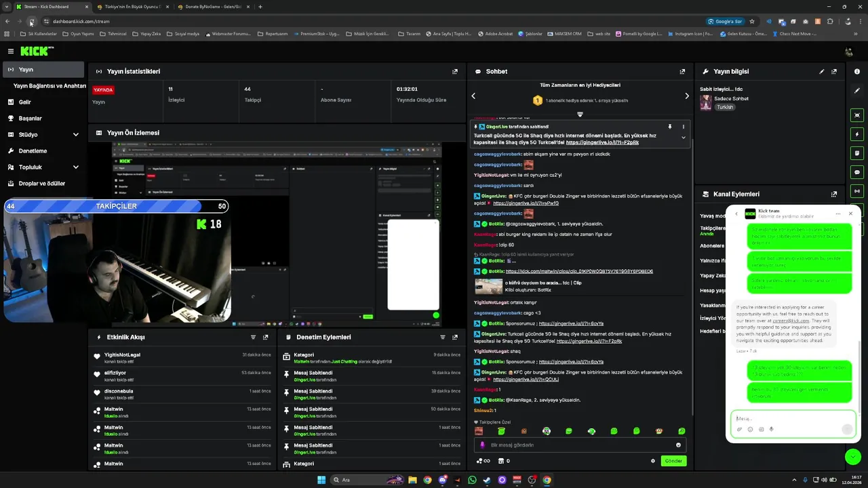Open the hamburger menu beside the Kick logo
The height and width of the screenshot is (488, 868).
11,51
